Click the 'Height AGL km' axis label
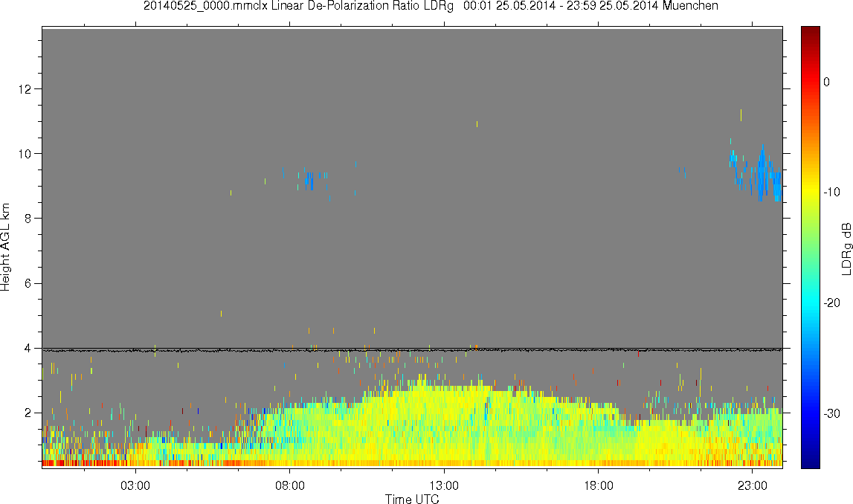The height and width of the screenshot is (504, 853). [6, 248]
